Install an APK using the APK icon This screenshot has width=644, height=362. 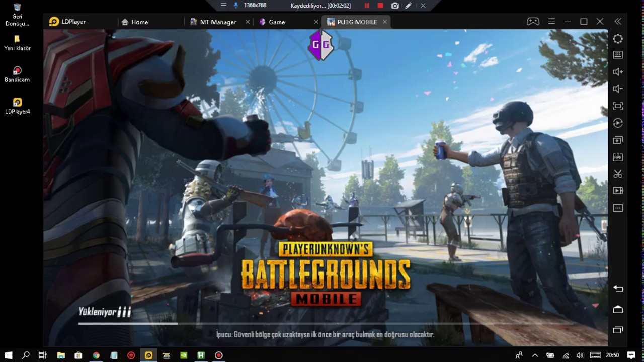[x=618, y=157]
